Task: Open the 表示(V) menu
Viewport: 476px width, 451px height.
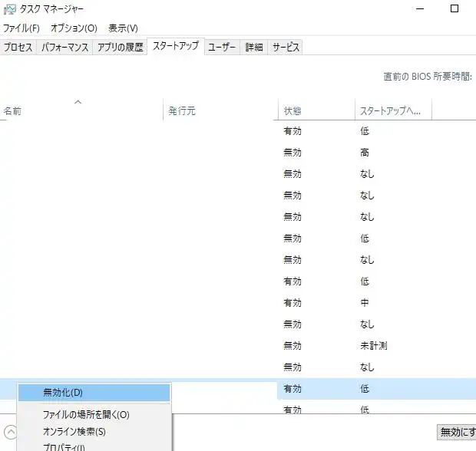Action: tap(123, 28)
